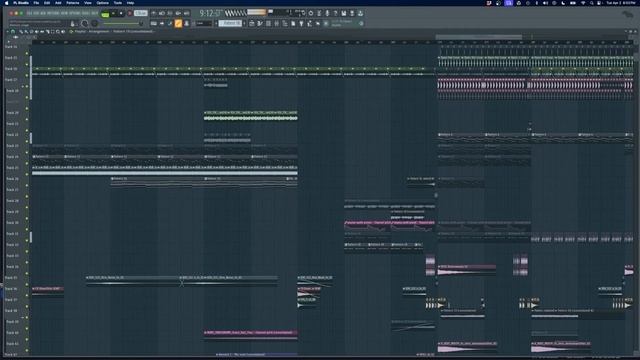Click the microphone one-click recording icon
640x360 pixels.
point(327,13)
